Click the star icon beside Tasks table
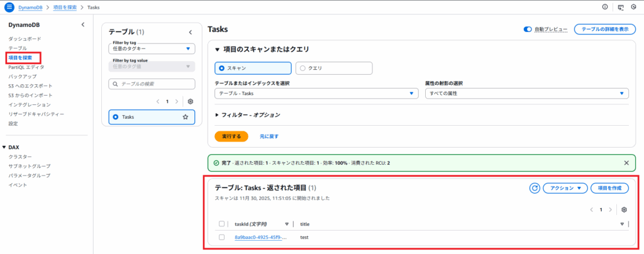The height and width of the screenshot is (254, 644). click(185, 117)
